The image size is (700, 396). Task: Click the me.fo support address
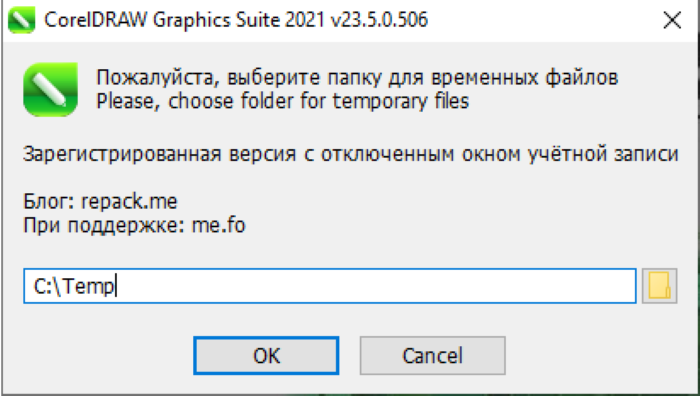218,225
